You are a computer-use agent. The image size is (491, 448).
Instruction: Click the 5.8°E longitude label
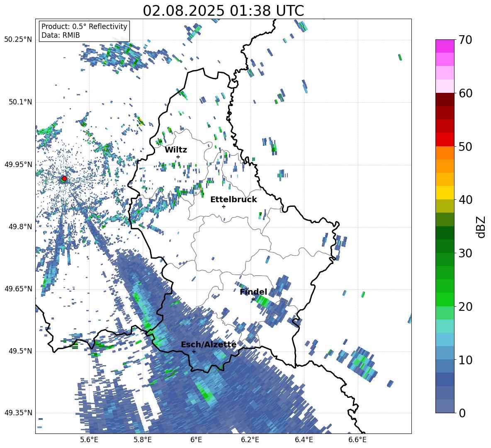pos(143,440)
